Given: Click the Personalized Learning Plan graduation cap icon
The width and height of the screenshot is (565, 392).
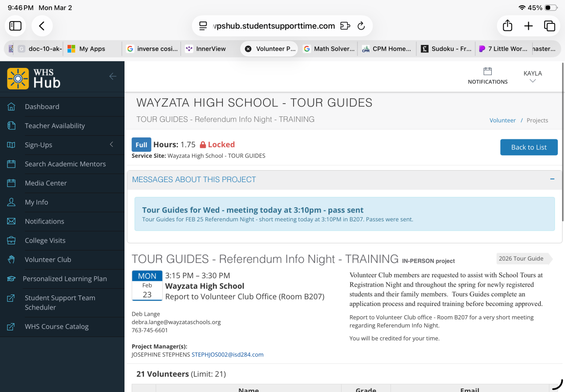Looking at the screenshot, I should click(11, 279).
